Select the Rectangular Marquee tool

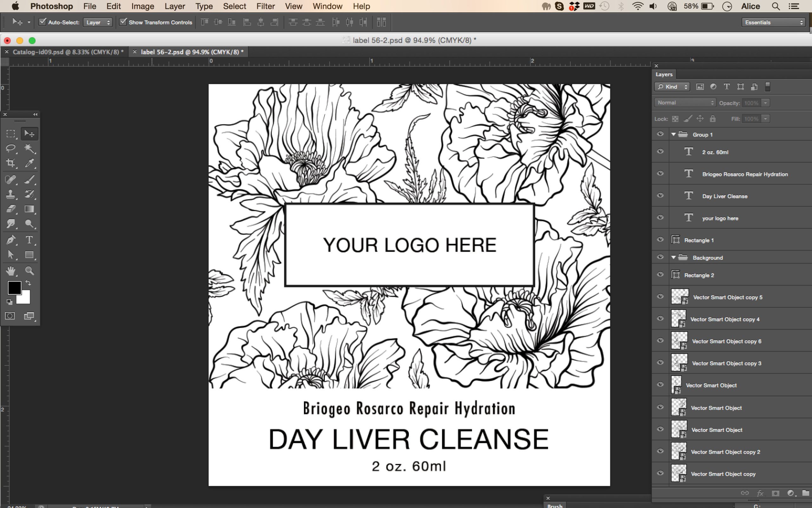pyautogui.click(x=11, y=134)
